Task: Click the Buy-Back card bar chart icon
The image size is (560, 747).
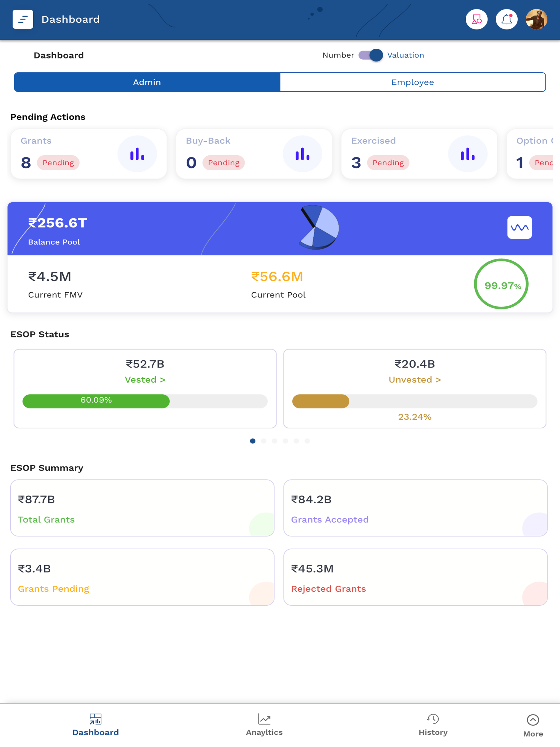Action: coord(302,154)
